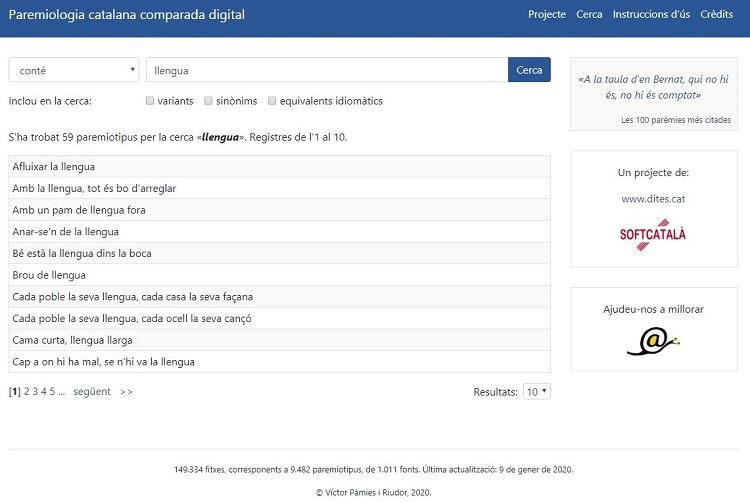Click the email @ icon
Viewport: 750px width, 502px height.
coord(653,342)
